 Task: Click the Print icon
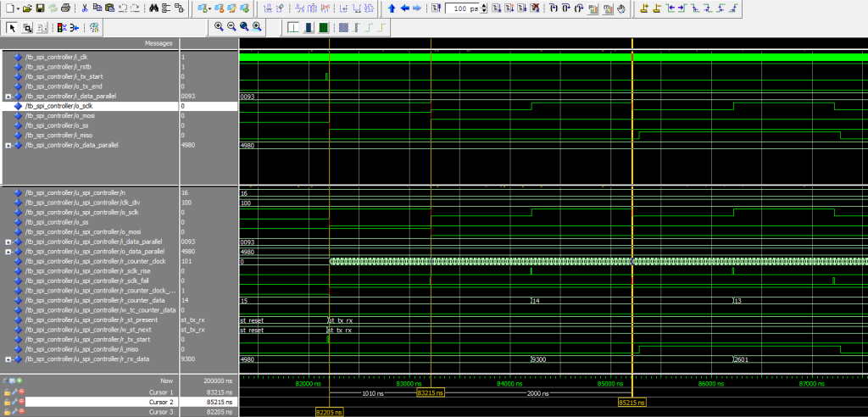tap(66, 8)
